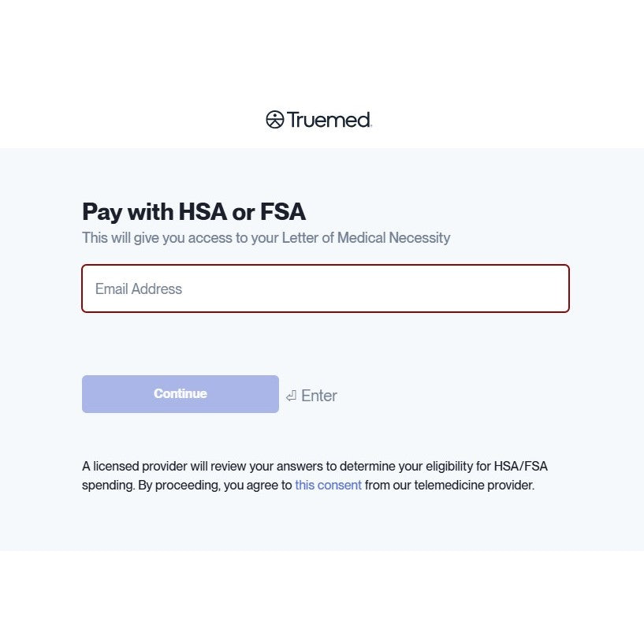The height and width of the screenshot is (644, 644).
Task: Click the registered trademark mark after Truemed
Action: (370, 125)
